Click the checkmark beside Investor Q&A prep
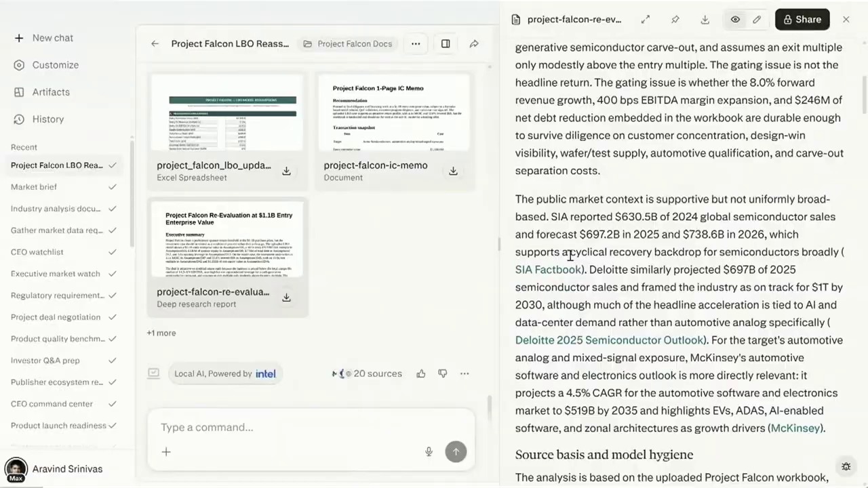Screen dimensions: 868x488 tap(113, 361)
